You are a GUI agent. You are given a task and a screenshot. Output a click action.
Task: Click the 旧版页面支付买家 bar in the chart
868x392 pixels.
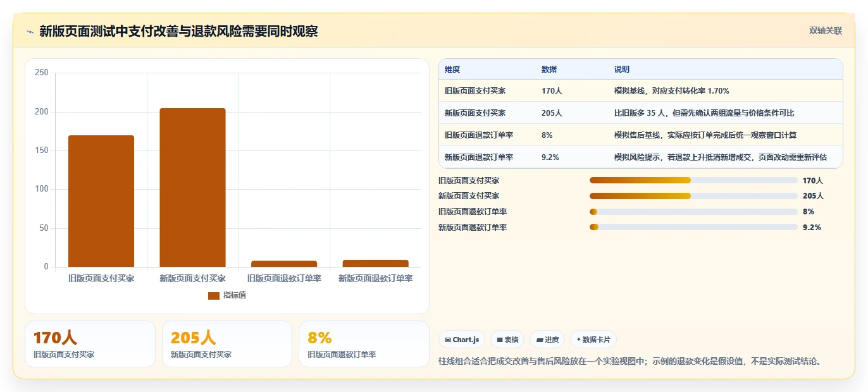click(101, 201)
